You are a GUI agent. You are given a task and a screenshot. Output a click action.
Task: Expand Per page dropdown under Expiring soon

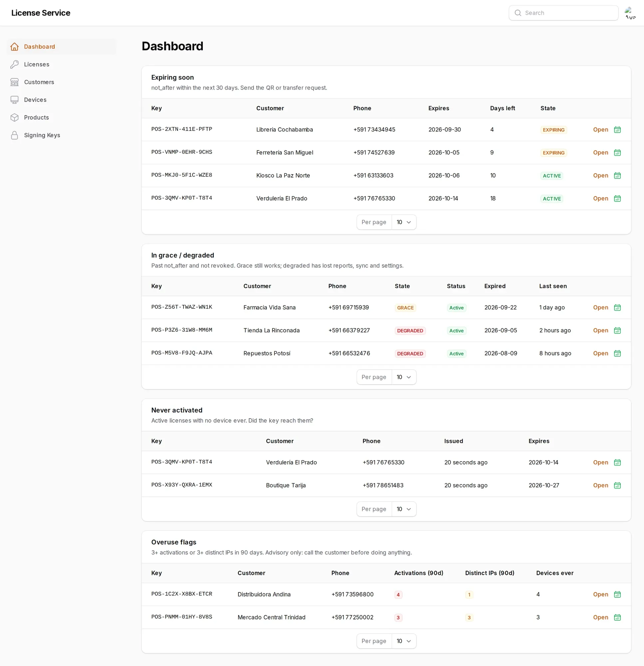[x=404, y=222]
